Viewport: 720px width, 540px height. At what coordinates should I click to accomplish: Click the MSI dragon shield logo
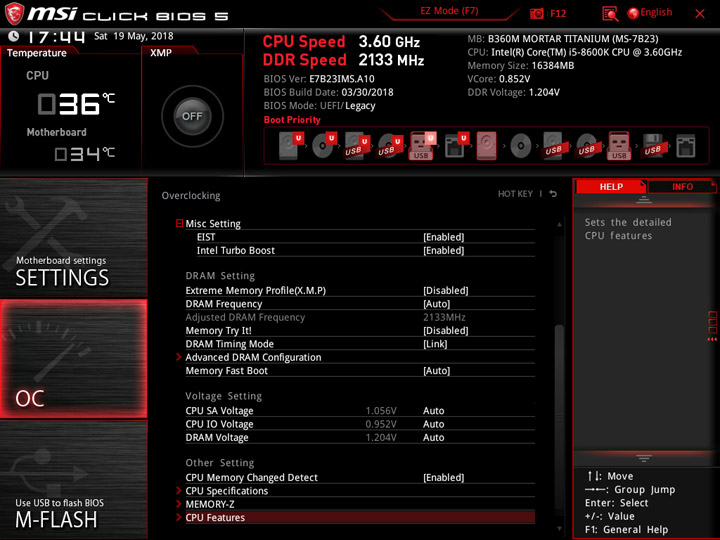click(14, 13)
